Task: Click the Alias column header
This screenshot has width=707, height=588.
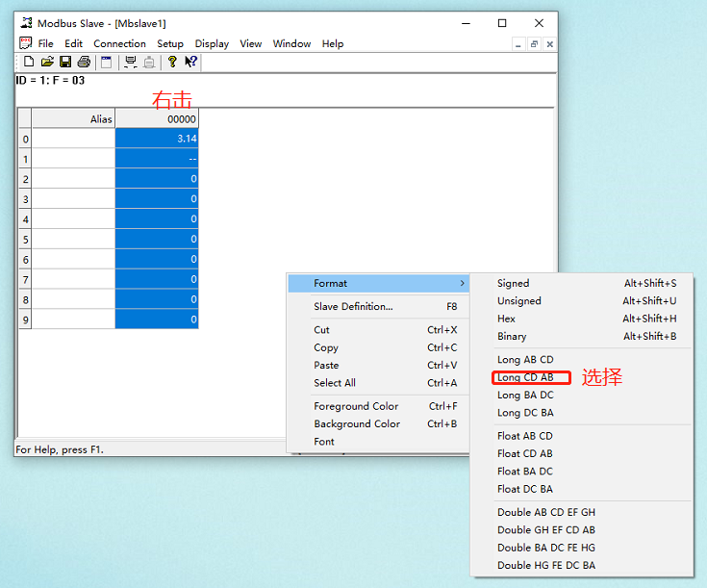Action: tap(73, 118)
